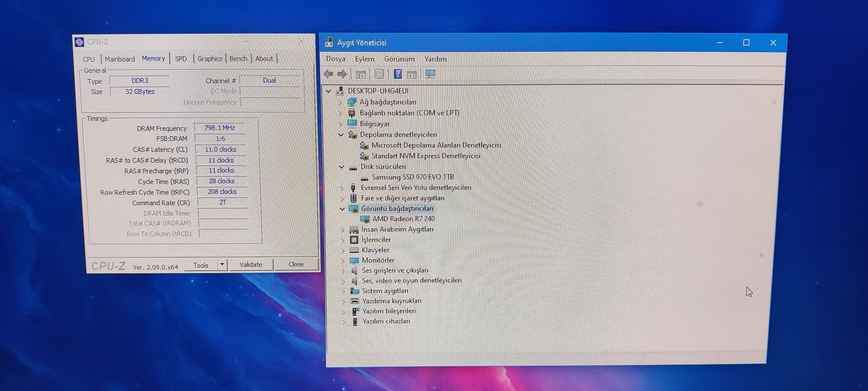Viewport: 868px width, 391px height.
Task: Open Properties via the toolbar sheet icon
Action: pos(379,74)
